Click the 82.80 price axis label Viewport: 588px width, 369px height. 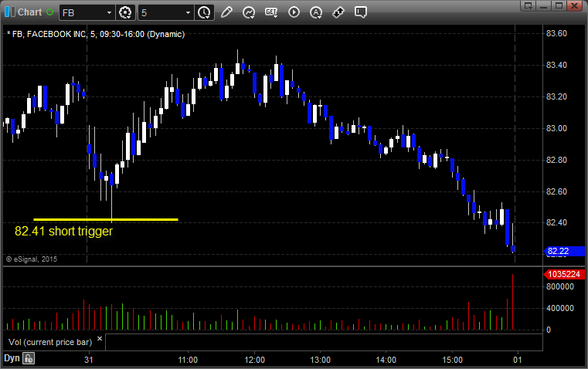click(556, 160)
